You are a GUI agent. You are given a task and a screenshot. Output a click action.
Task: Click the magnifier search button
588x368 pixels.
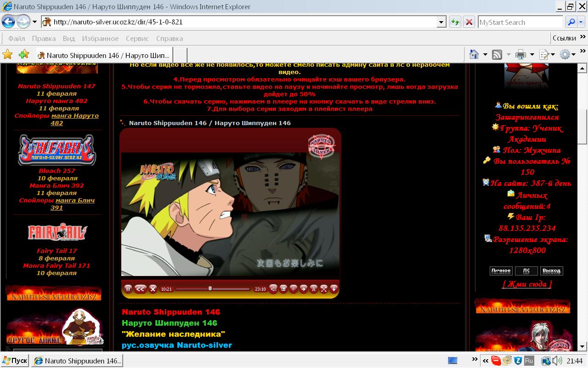[571, 22]
